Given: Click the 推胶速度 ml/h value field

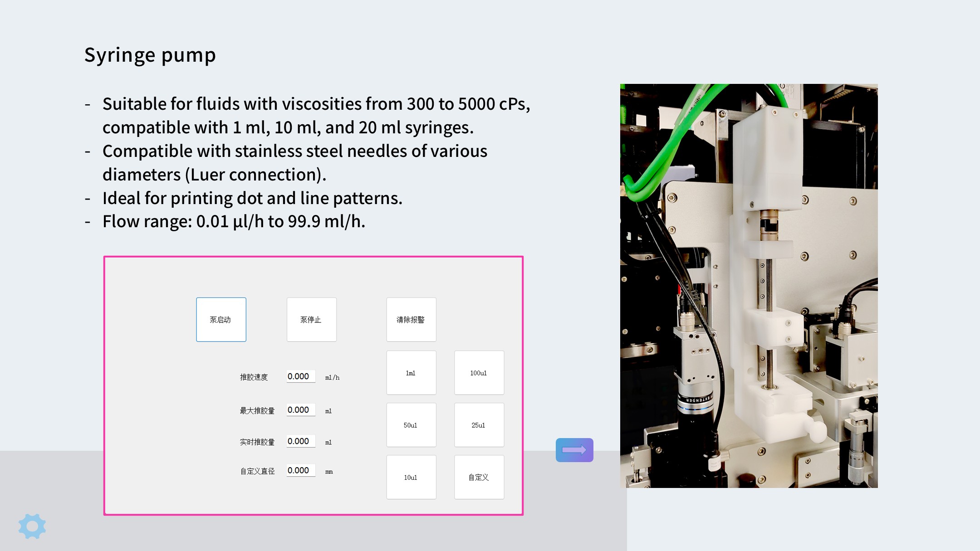Looking at the screenshot, I should [301, 376].
